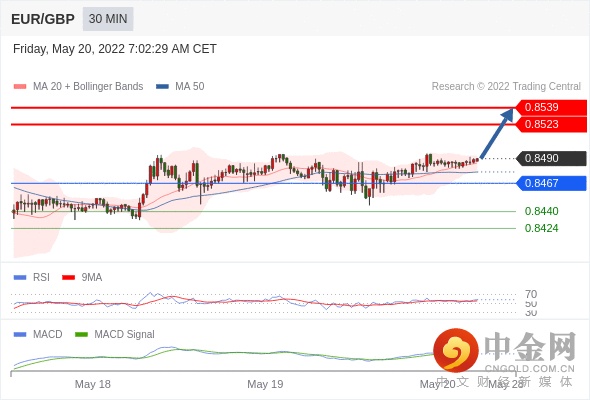Click the MA 50 blue legend swatch
Image resolution: width=590 pixels, height=400 pixels.
point(162,87)
